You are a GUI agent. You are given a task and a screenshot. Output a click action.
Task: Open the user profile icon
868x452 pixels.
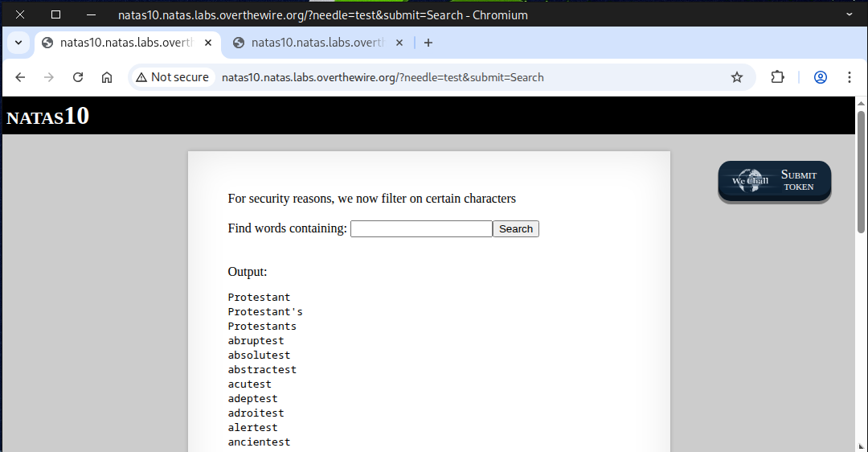(x=821, y=77)
